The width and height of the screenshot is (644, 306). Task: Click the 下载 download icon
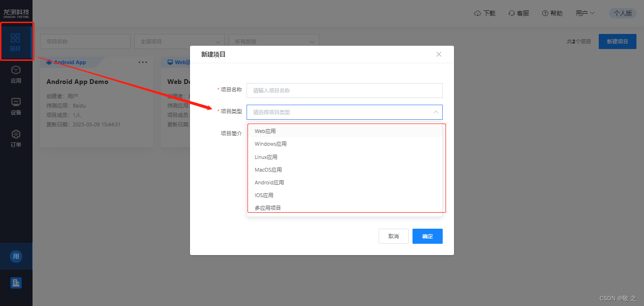[x=478, y=13]
